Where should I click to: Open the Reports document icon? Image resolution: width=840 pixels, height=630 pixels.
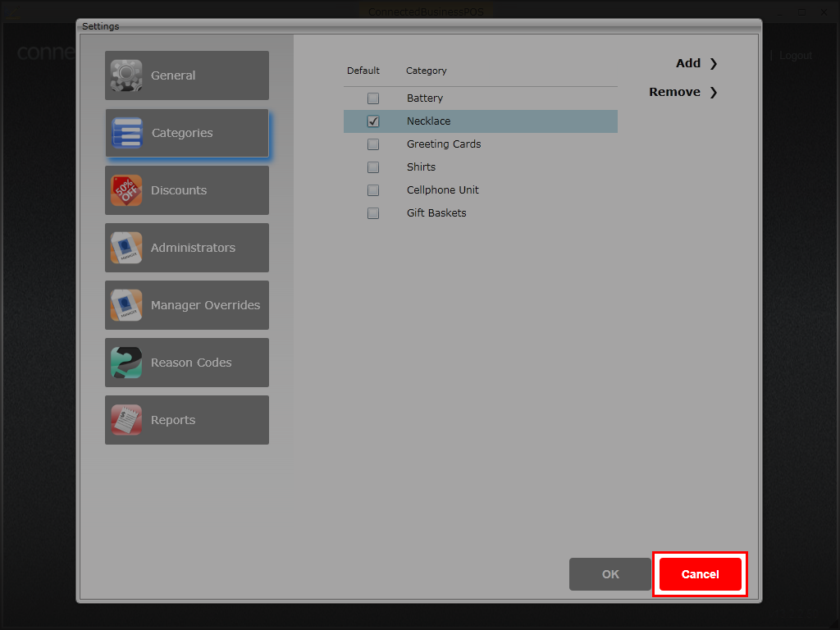tap(126, 420)
